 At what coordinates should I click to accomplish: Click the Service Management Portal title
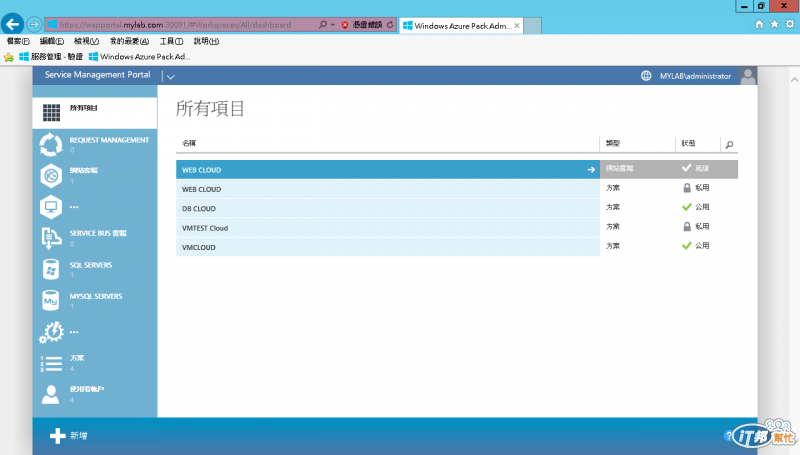pos(97,75)
